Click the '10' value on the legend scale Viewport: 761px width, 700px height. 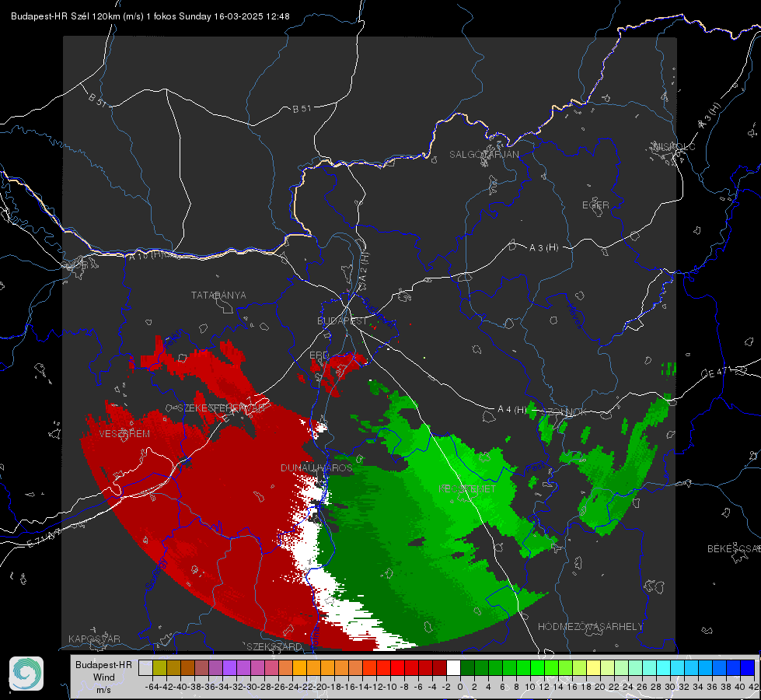(x=530, y=687)
